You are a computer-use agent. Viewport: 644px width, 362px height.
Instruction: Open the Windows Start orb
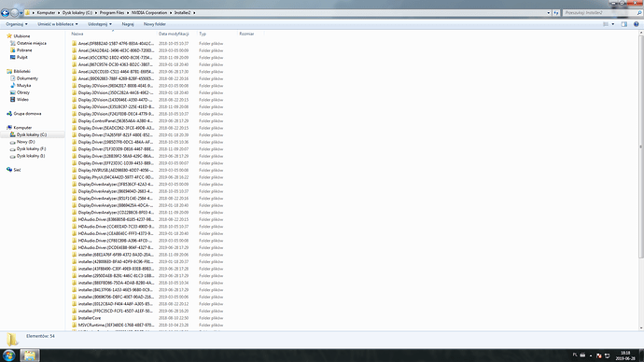(x=8, y=355)
